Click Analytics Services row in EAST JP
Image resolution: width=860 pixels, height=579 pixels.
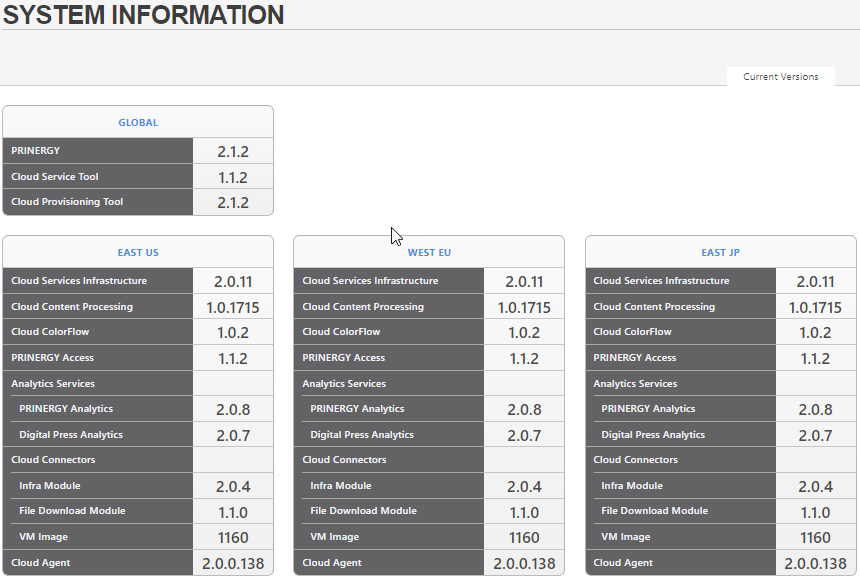(x=720, y=384)
